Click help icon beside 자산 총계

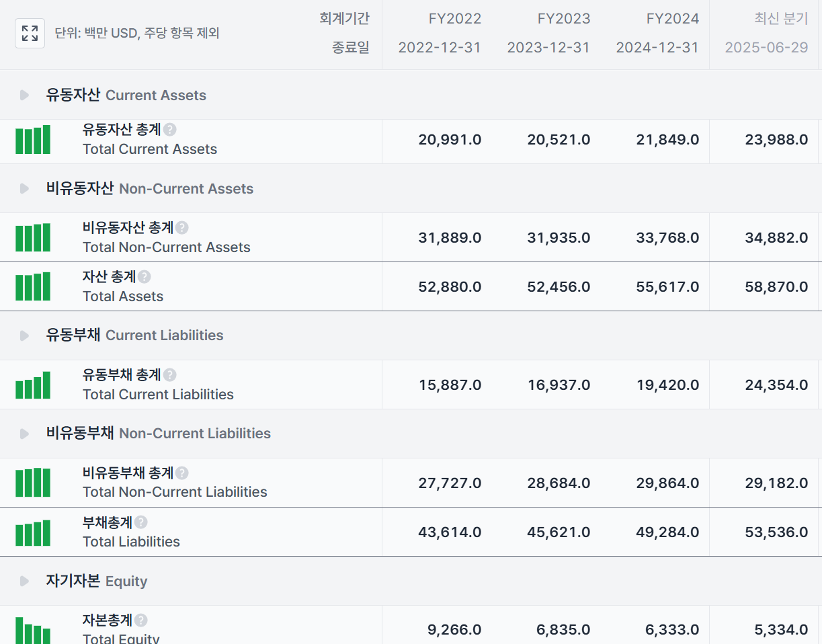click(x=145, y=277)
